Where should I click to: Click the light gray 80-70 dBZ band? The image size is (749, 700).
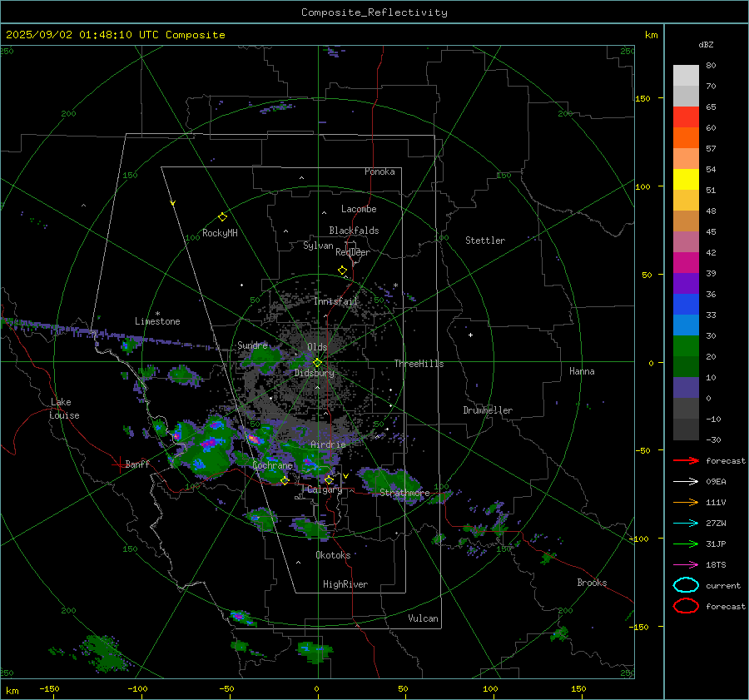[x=686, y=76]
